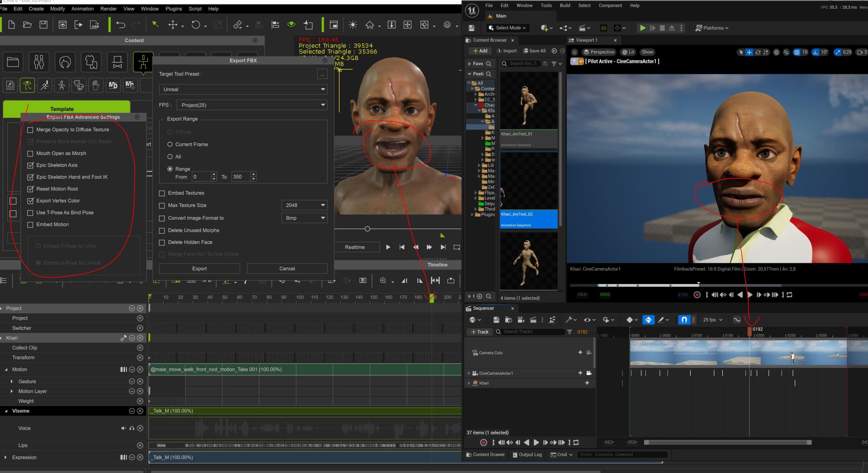Check the Embed Motion checkbox
The height and width of the screenshot is (473, 868).
click(x=30, y=225)
